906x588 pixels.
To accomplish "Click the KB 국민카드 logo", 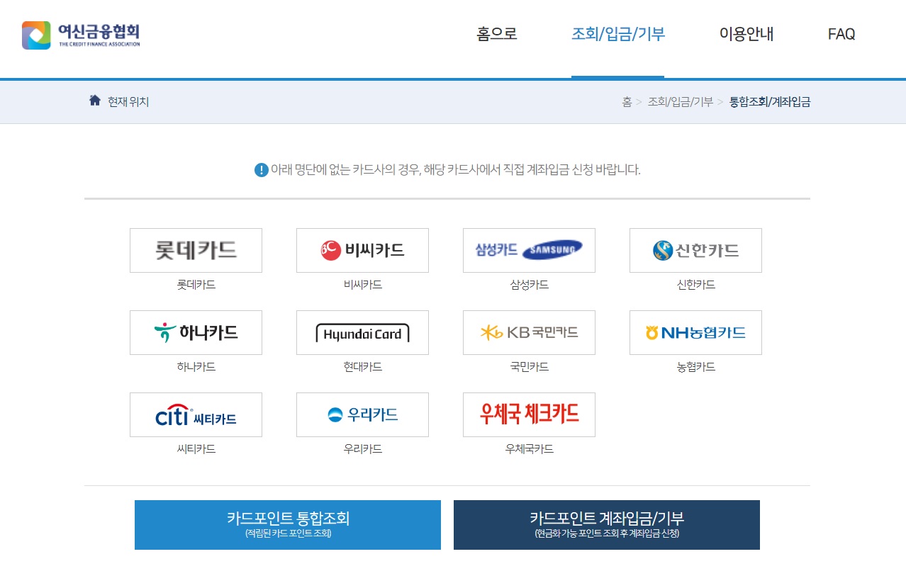I will pos(529,332).
